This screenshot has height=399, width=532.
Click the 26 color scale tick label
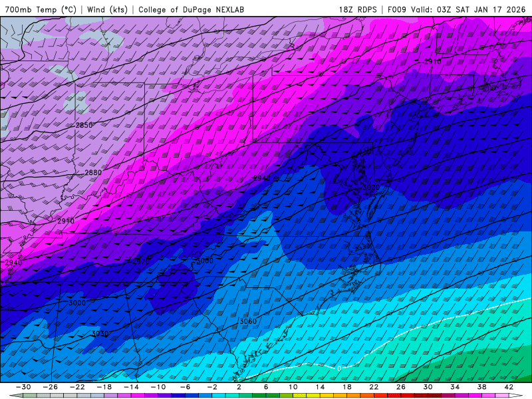coord(401,387)
